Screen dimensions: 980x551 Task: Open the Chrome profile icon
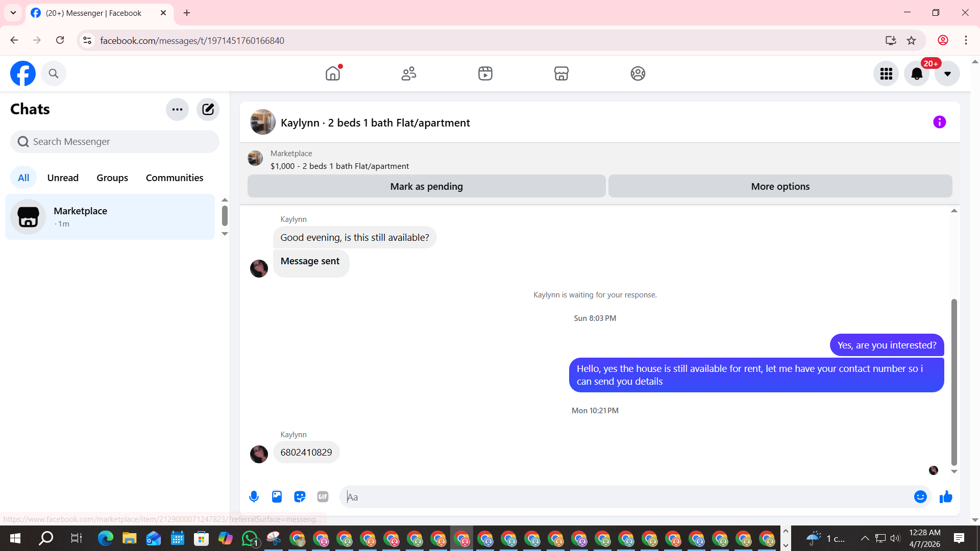pos(943,40)
